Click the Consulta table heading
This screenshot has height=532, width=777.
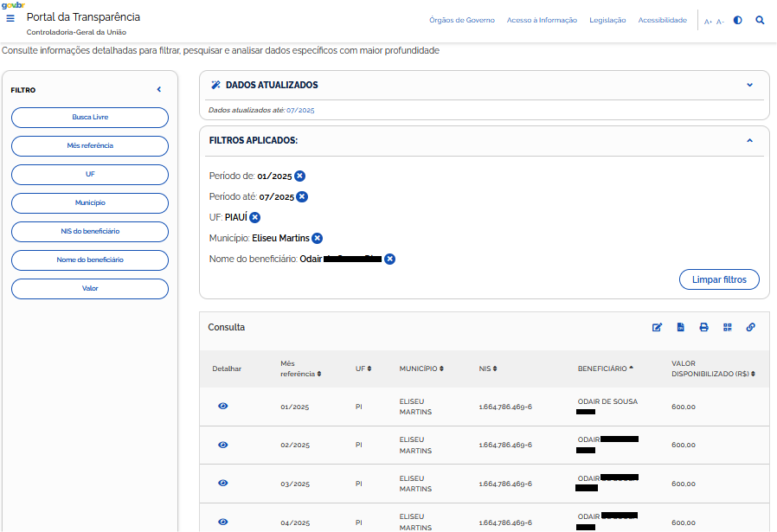pyautogui.click(x=227, y=328)
